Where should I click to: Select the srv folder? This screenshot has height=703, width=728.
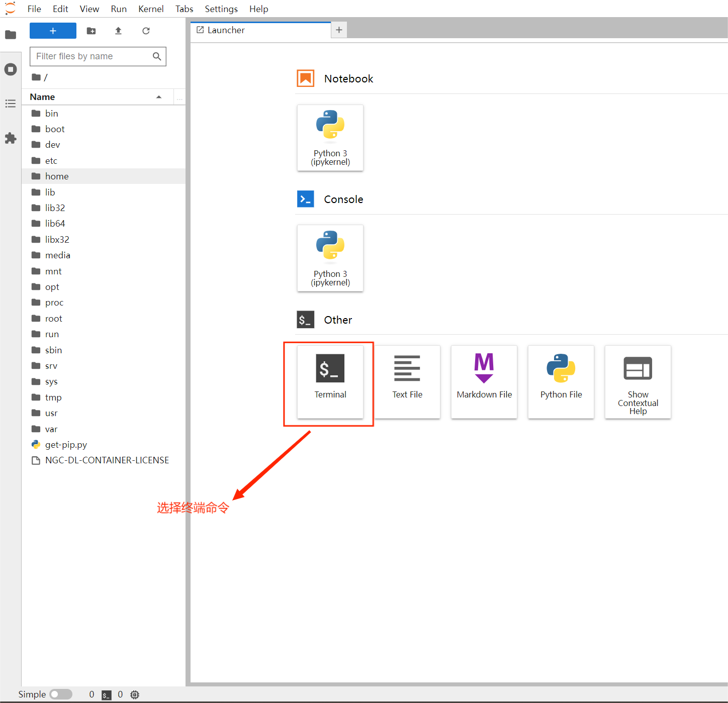(x=104, y=366)
